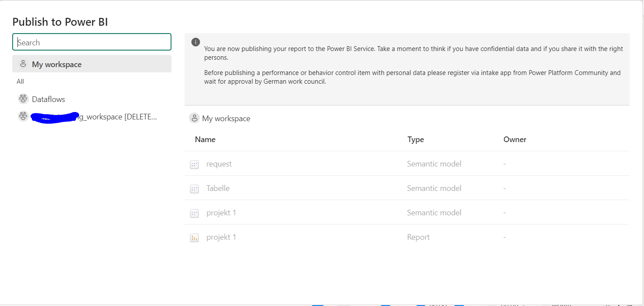This screenshot has width=644, height=306.
Task: Click the Report type cell
Action: click(418, 237)
